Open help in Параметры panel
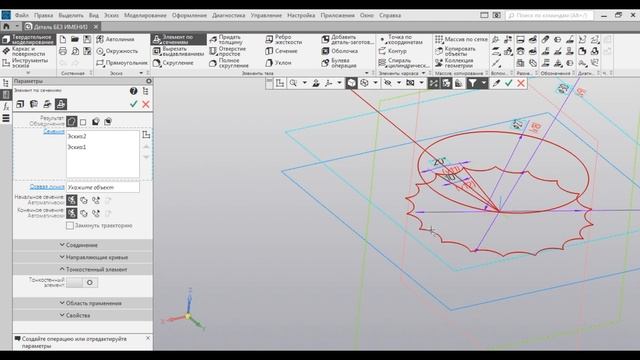This screenshot has width=640, height=360. [133, 91]
